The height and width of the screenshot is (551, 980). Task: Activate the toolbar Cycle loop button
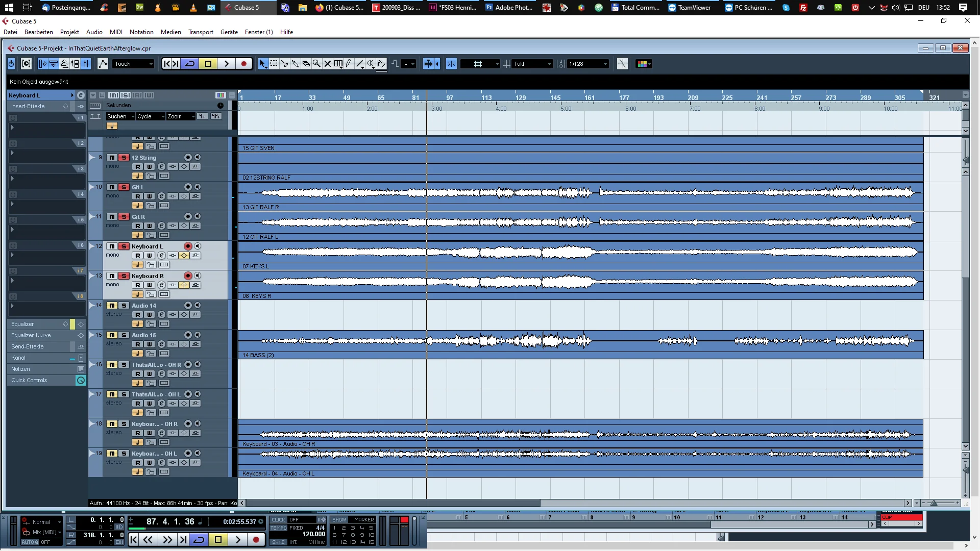[x=190, y=64]
